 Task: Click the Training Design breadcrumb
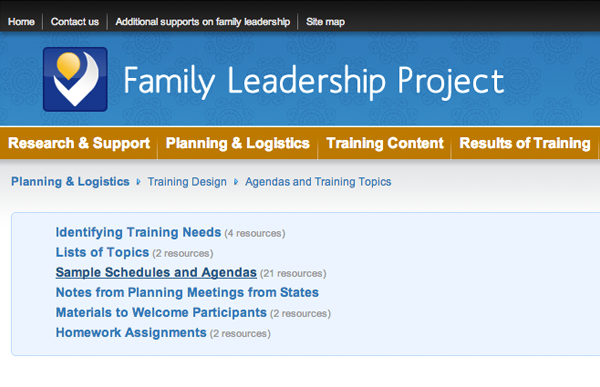[x=187, y=182]
